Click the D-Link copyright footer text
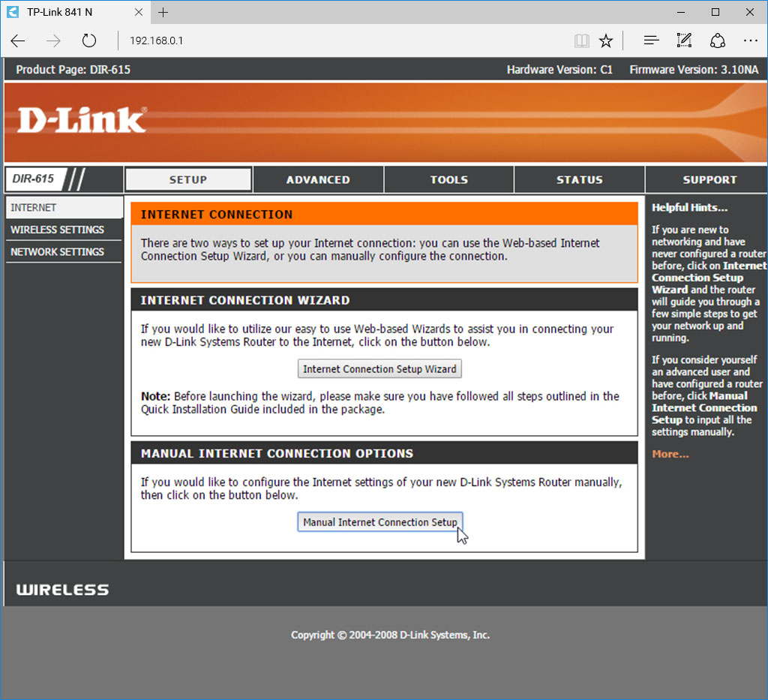 (390, 635)
